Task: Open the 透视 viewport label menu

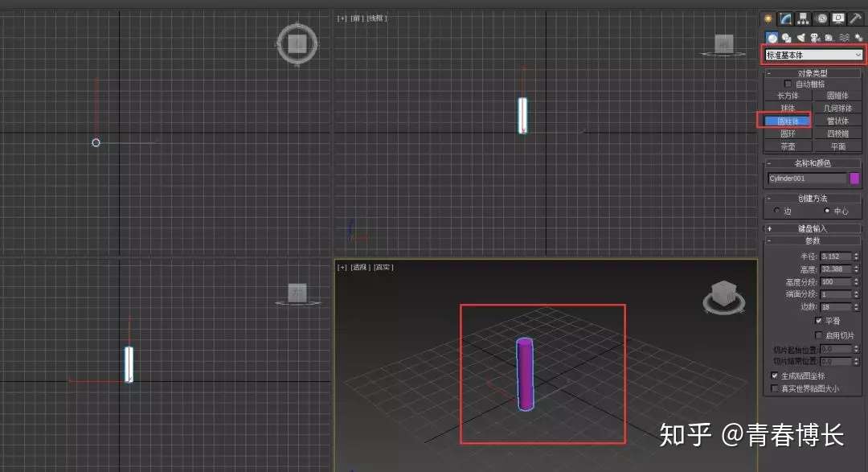Action: 360,267
